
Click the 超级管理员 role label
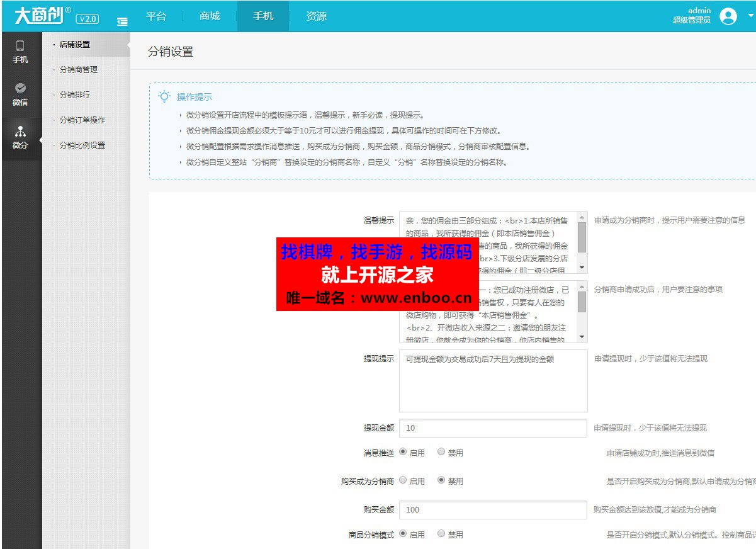click(x=691, y=20)
